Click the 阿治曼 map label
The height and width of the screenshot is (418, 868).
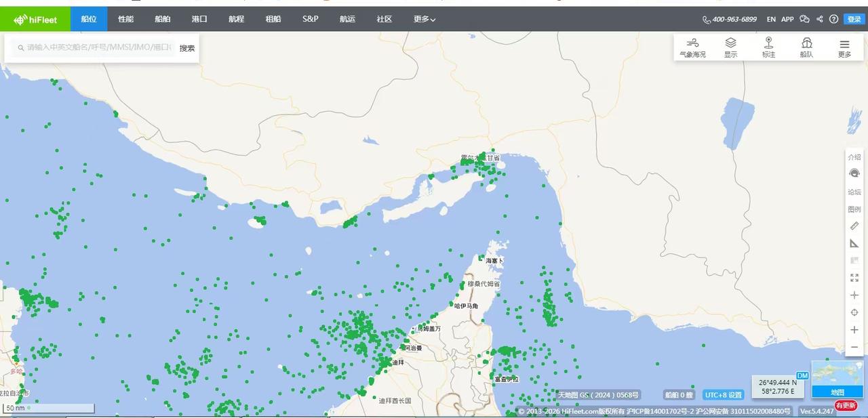point(413,348)
